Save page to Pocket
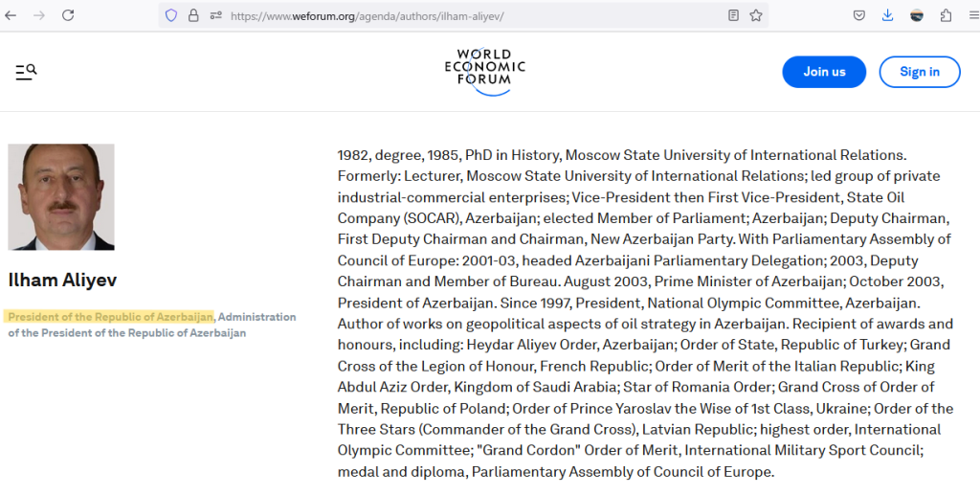Image resolution: width=980 pixels, height=495 pixels. [x=859, y=15]
